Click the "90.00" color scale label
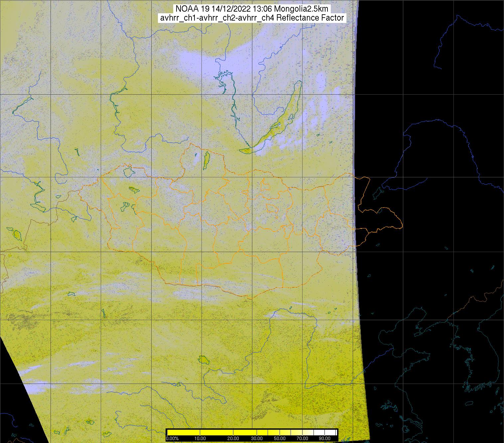504x443 pixels. point(324,439)
